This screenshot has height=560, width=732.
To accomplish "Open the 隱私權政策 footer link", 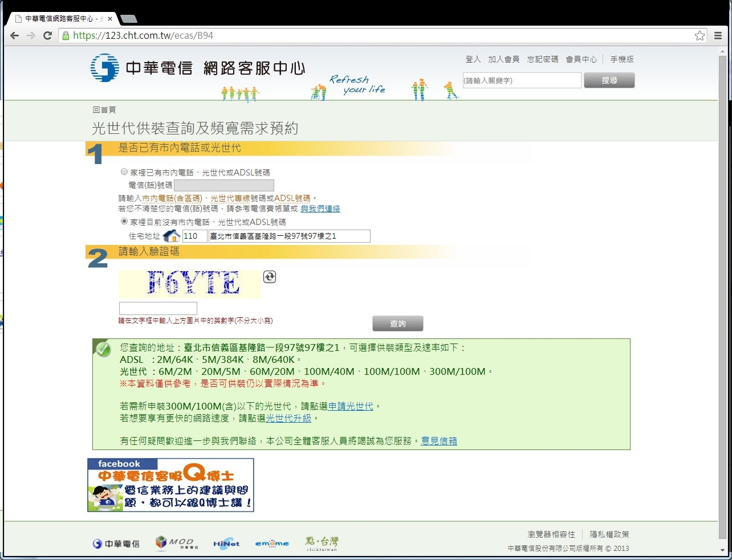I will [609, 534].
